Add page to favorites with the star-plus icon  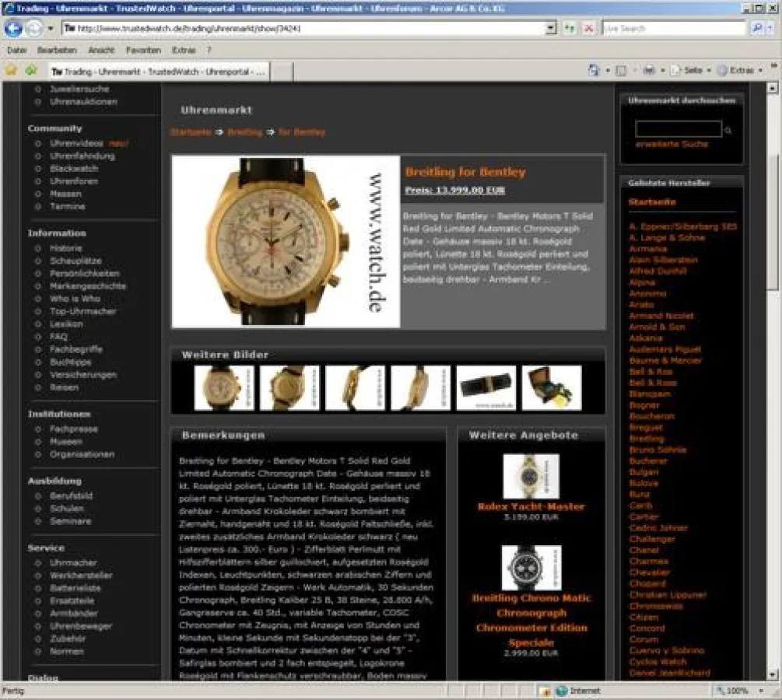tap(30, 68)
